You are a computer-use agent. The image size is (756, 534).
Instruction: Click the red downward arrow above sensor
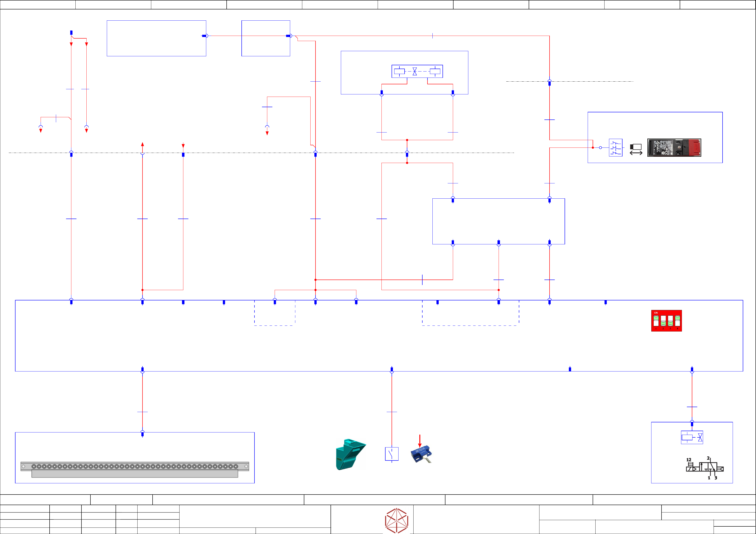[x=420, y=441]
